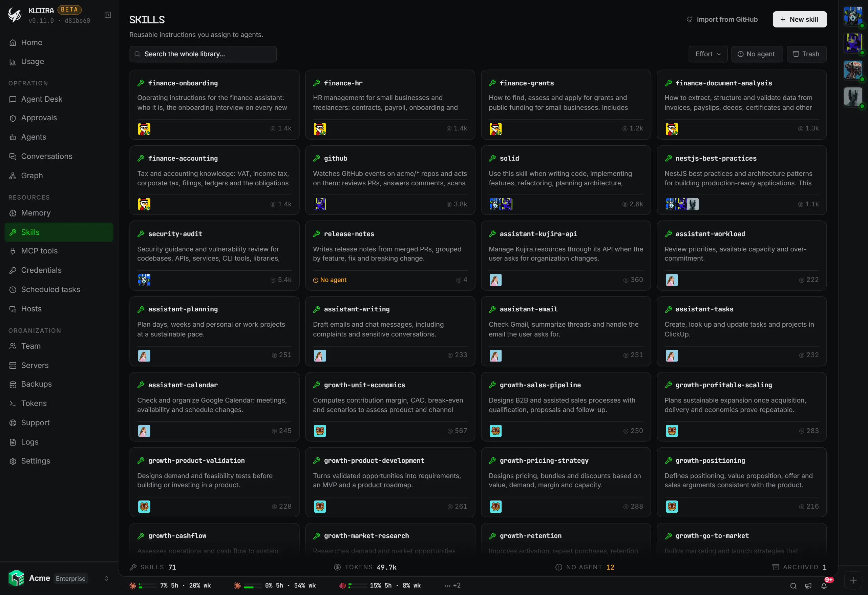868x595 pixels.
Task: Open Scheduled tasks page
Action: [x=59, y=290]
